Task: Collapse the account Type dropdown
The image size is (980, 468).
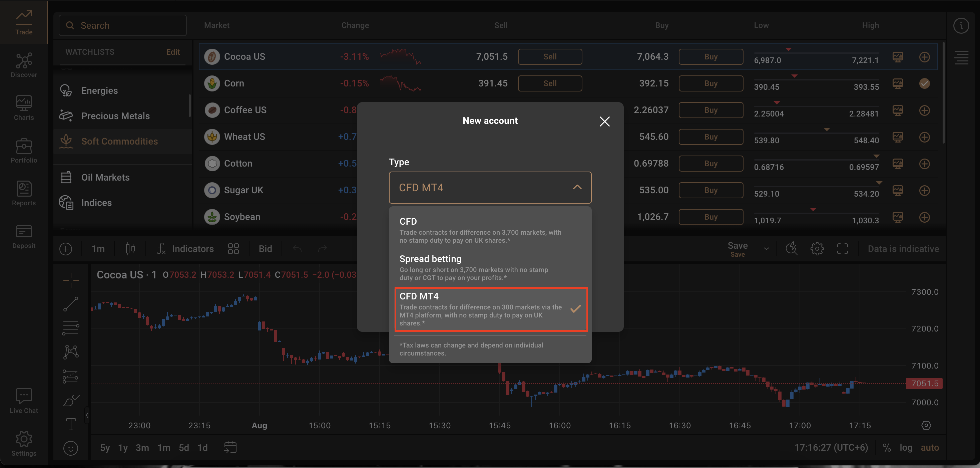Action: pos(577,187)
